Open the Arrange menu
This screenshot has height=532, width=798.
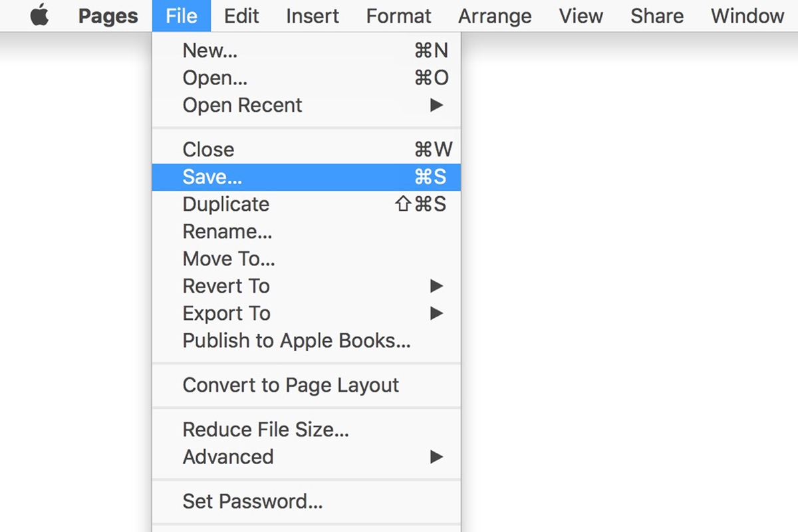click(x=495, y=16)
